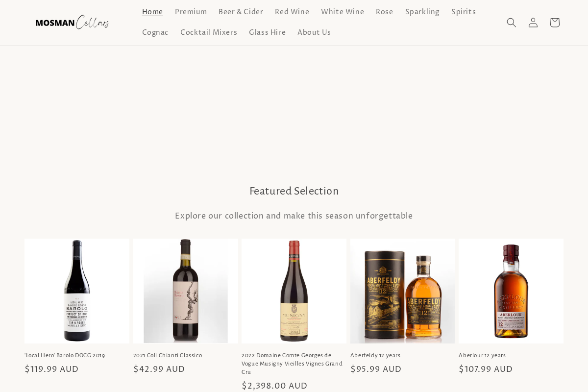Browse the Sparkling collection
This screenshot has width=588, height=392.
click(x=422, y=12)
